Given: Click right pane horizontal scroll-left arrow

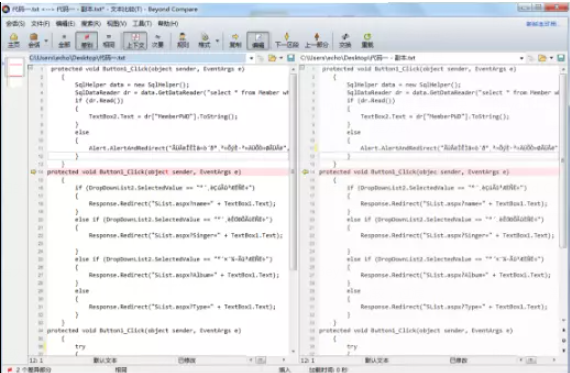Looking at the screenshot, I should (x=521, y=360).
